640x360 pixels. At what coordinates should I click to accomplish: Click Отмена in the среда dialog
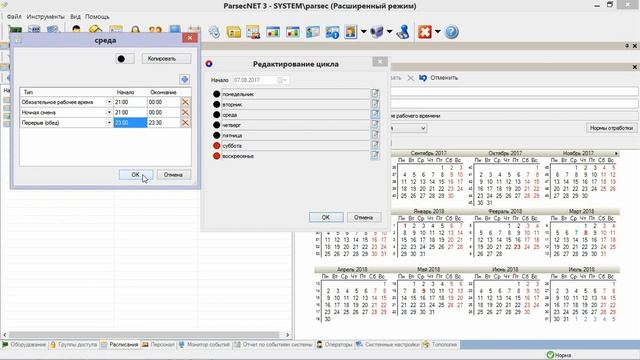point(173,175)
